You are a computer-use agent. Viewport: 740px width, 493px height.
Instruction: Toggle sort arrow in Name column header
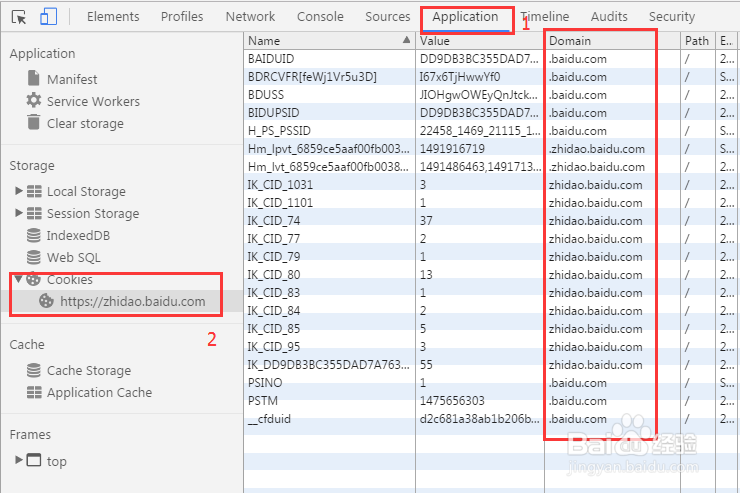click(406, 40)
